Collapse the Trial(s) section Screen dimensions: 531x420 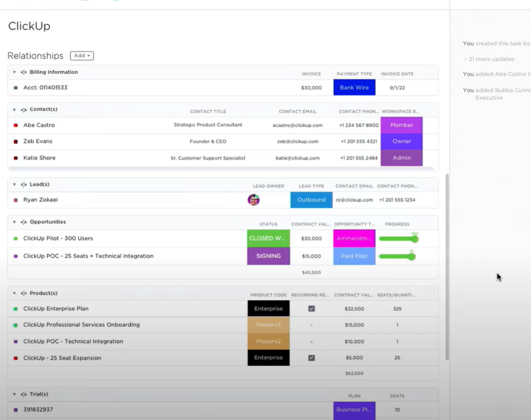point(14,394)
